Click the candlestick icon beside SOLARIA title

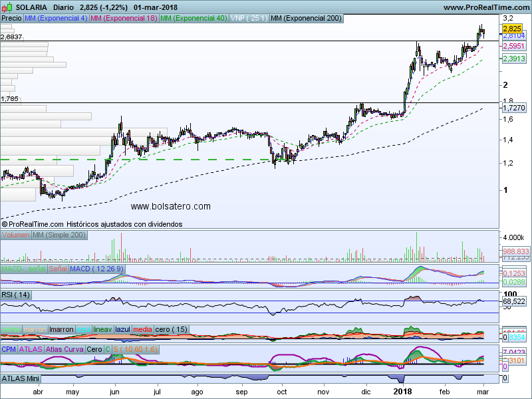pyautogui.click(x=7, y=7)
